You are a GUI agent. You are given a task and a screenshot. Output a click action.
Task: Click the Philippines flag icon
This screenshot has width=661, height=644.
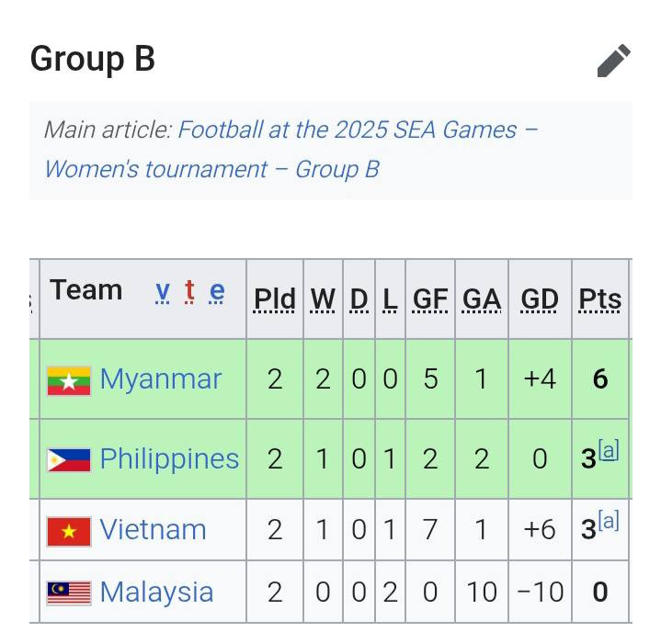coord(69,459)
